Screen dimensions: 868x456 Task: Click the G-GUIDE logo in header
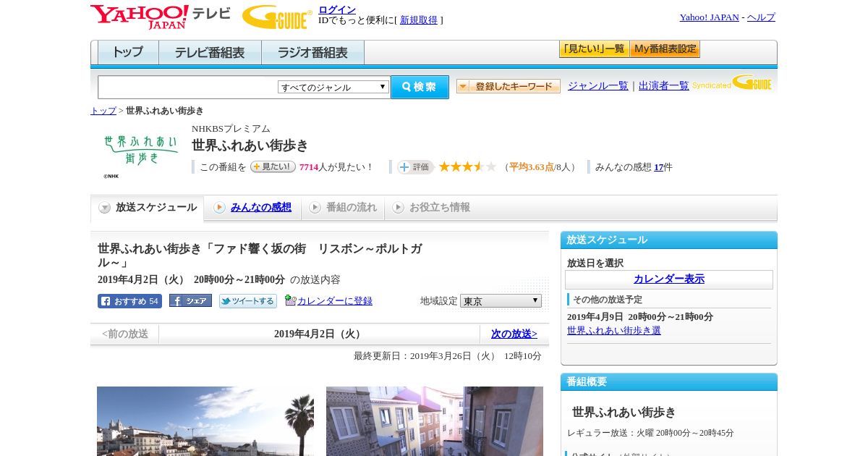tap(276, 17)
